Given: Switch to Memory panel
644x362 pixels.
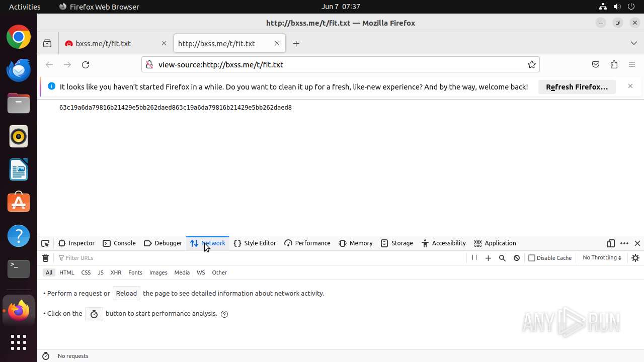Looking at the screenshot, I should click(x=356, y=243).
